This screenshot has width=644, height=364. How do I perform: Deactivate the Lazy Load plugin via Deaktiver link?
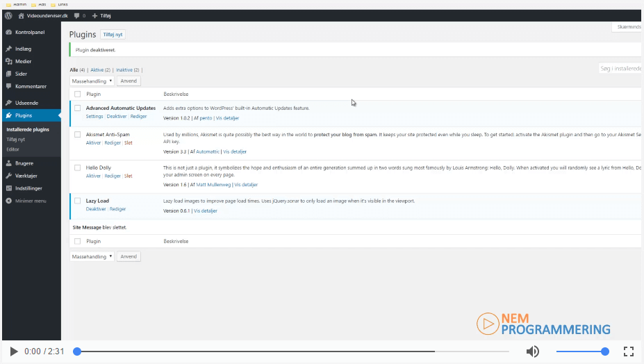coord(96,209)
